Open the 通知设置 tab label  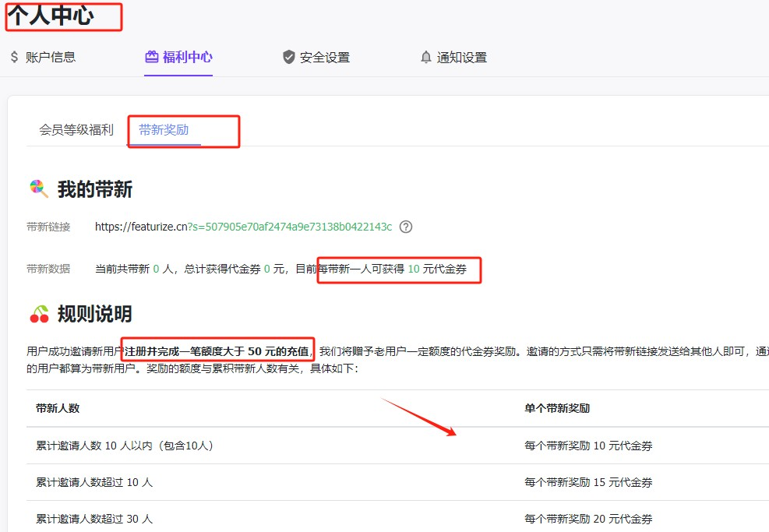pyautogui.click(x=461, y=57)
